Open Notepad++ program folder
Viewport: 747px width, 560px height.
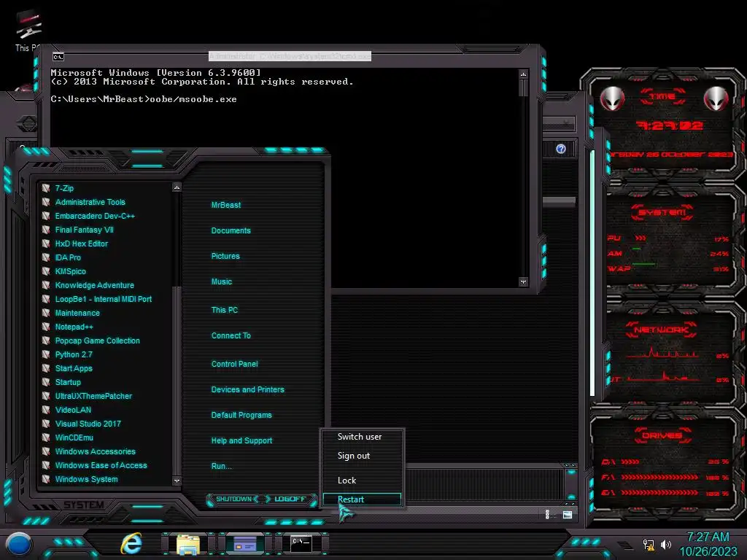(x=74, y=327)
